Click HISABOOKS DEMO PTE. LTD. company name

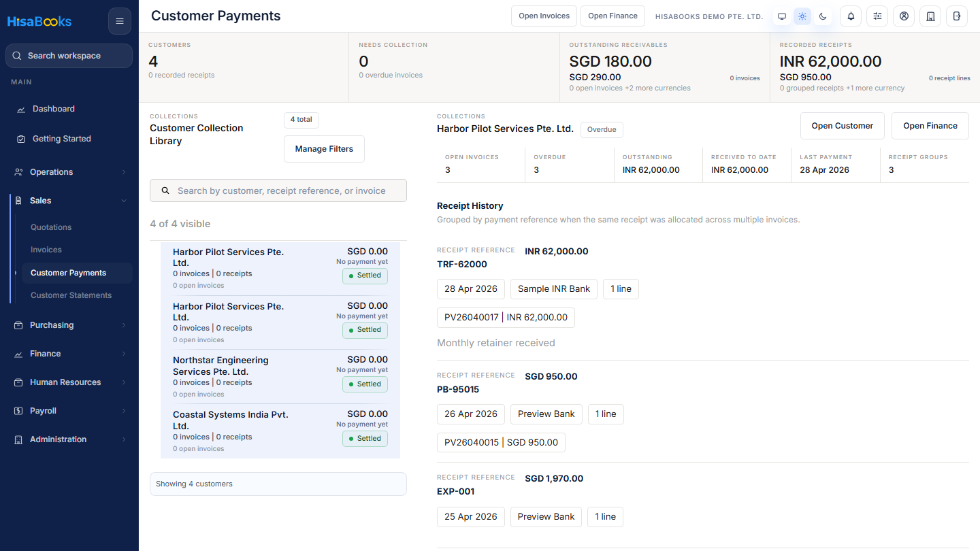pos(709,16)
